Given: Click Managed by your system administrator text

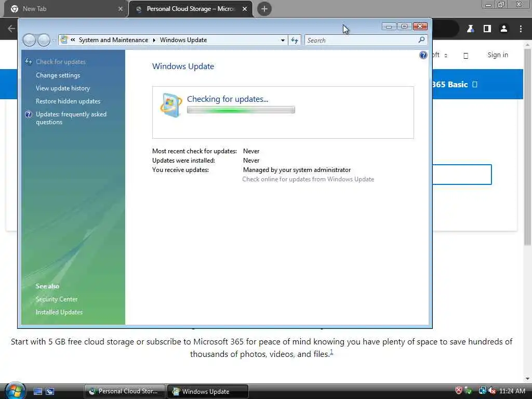Looking at the screenshot, I should [297, 170].
